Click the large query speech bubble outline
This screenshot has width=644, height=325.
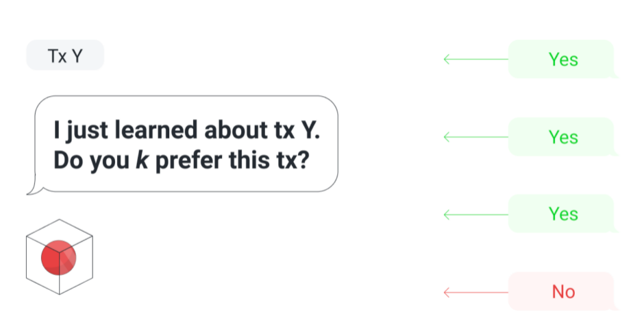(183, 145)
